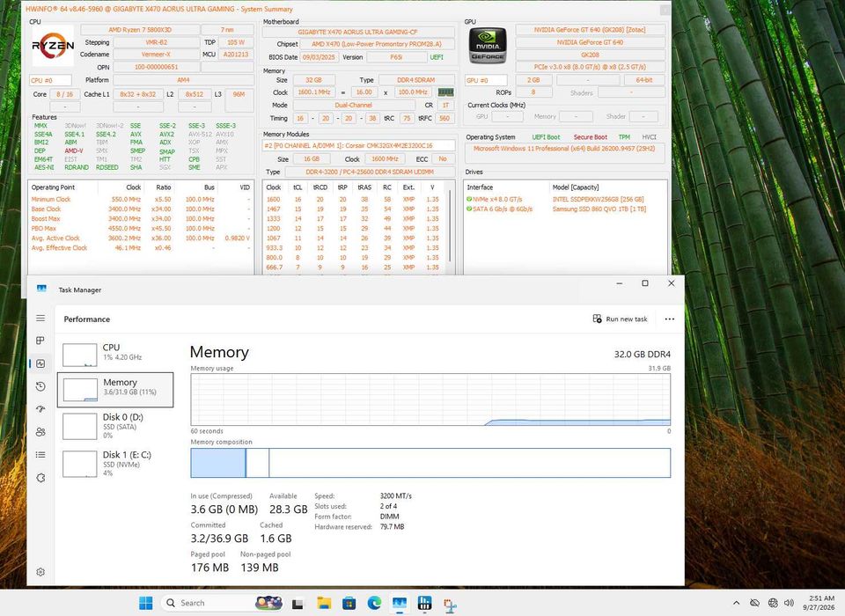Open the clock and date 2:51 AM
The image size is (845, 616).
pos(819,603)
